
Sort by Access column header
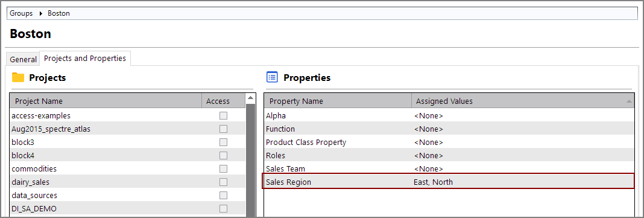[x=224, y=101]
